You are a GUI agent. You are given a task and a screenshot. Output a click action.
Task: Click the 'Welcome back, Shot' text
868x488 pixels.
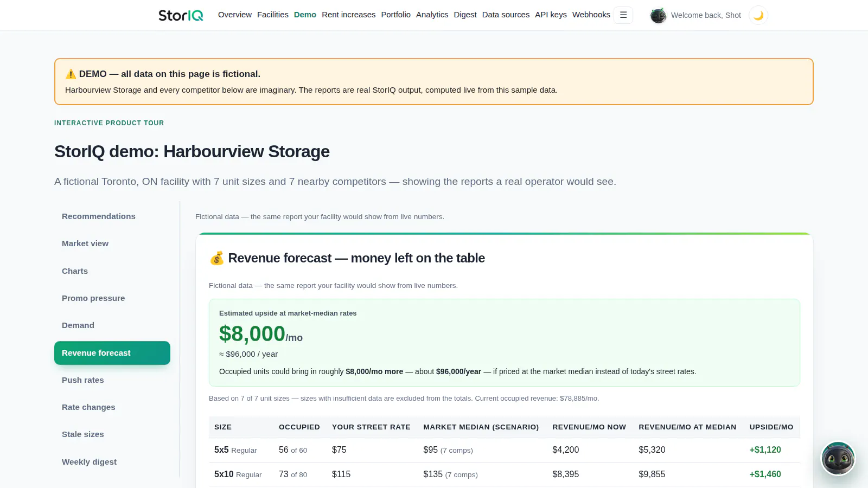tap(706, 15)
